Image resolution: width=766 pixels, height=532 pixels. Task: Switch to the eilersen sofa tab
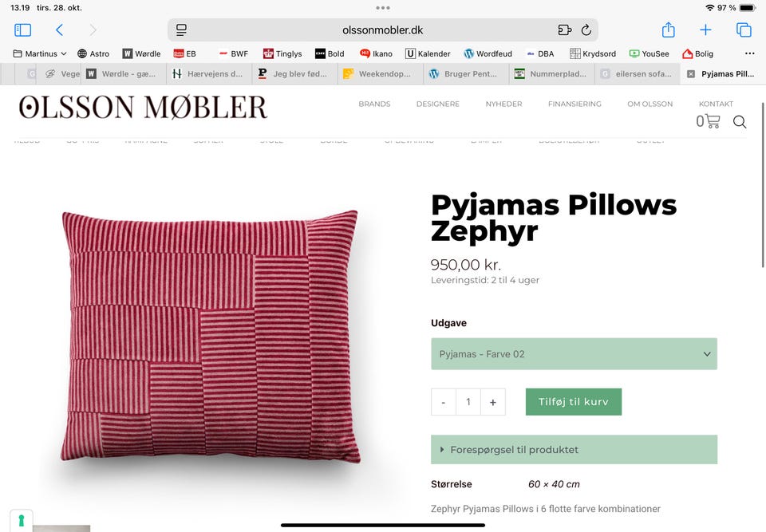pos(637,73)
